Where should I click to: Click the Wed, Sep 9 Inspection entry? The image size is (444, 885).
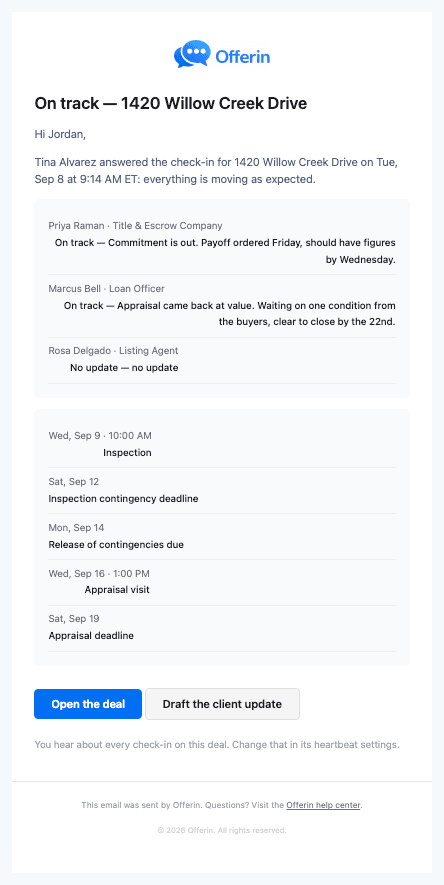coord(222,445)
